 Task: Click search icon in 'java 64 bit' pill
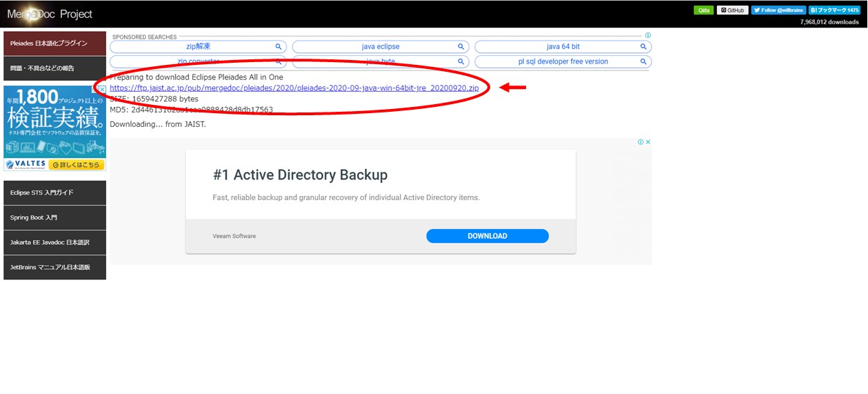click(643, 47)
